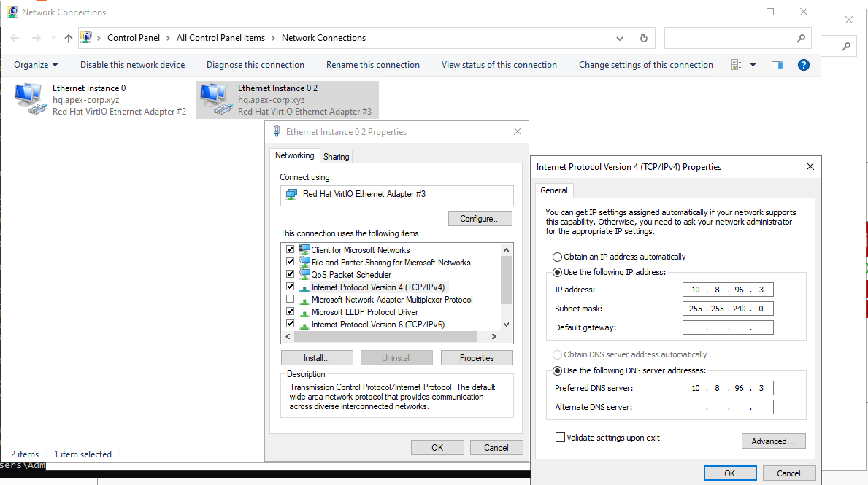Click the Alternate DNS server field
The width and height of the screenshot is (868, 485).
pyautogui.click(x=727, y=407)
